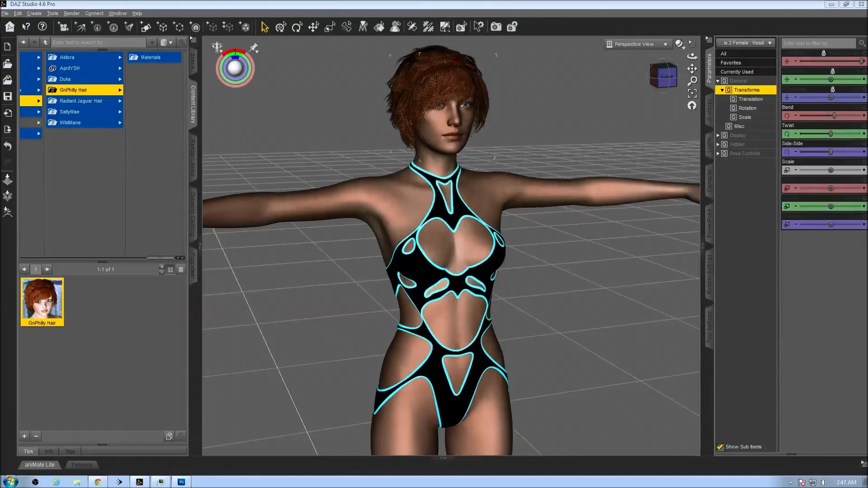
Task: Select the Universal manipulator tool
Action: click(280, 27)
